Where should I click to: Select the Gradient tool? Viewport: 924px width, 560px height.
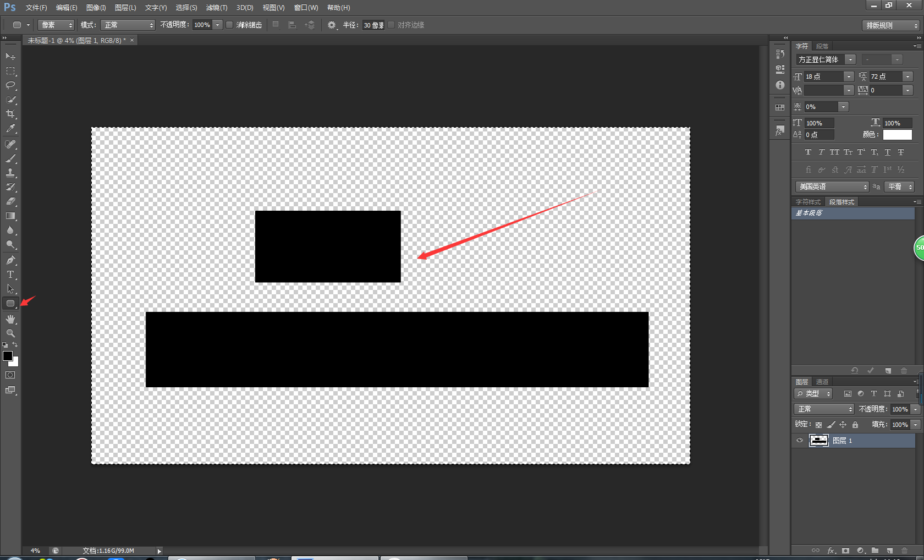tap(10, 216)
